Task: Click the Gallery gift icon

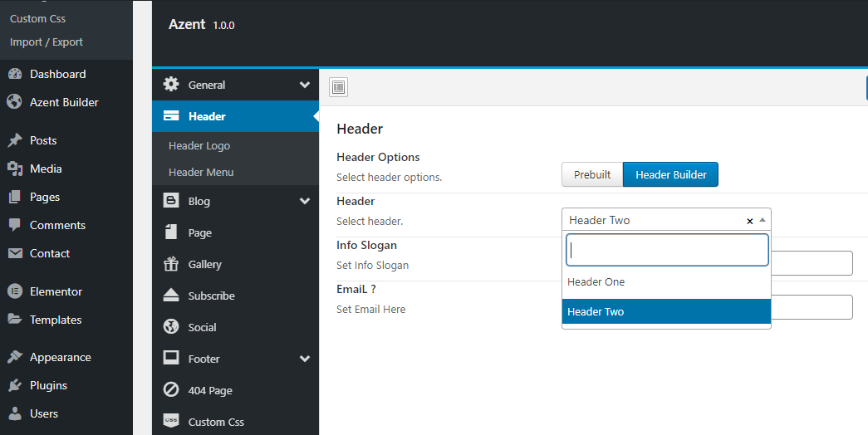Action: point(171,264)
